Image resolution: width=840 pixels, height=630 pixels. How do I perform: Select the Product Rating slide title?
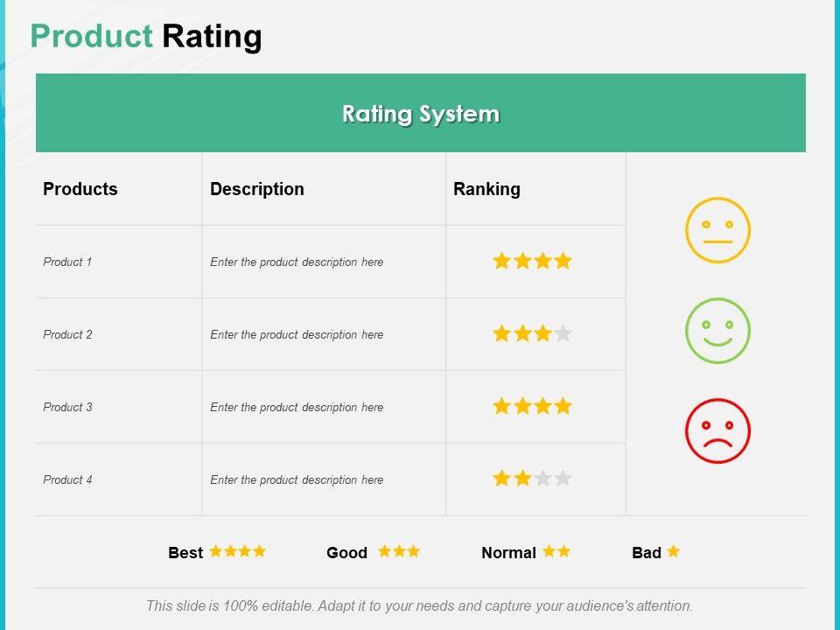tap(146, 37)
